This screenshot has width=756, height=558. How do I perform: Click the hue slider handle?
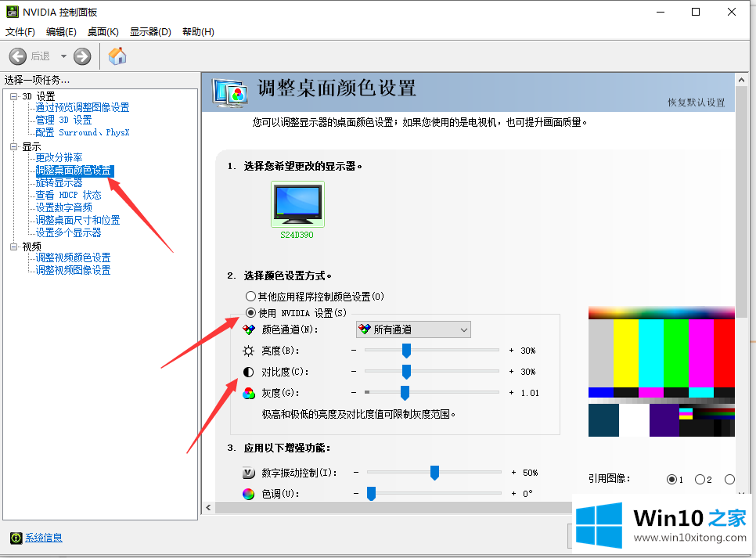(371, 493)
